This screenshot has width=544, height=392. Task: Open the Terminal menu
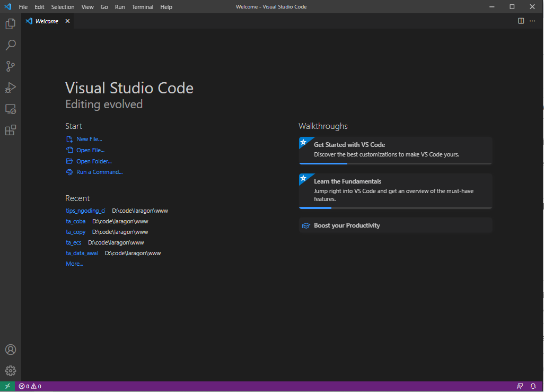point(142,7)
